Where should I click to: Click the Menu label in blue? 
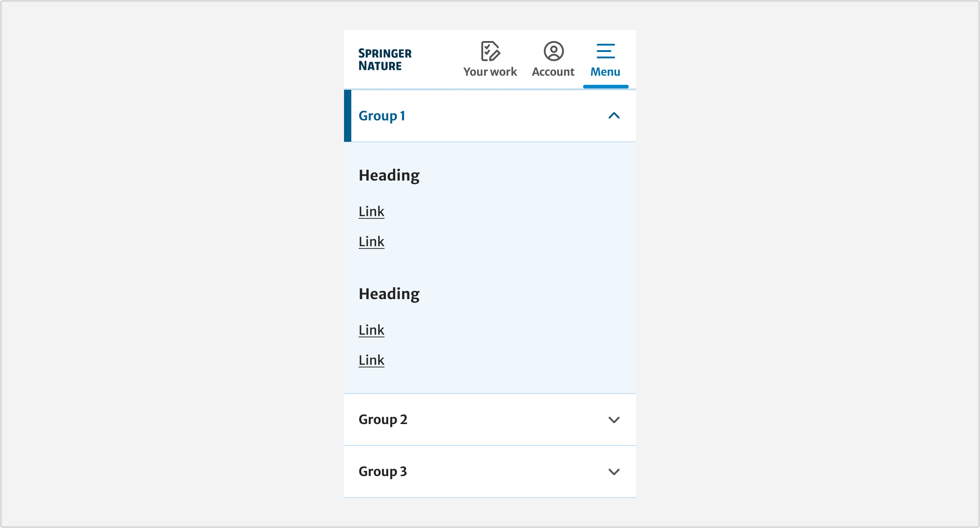[605, 72]
